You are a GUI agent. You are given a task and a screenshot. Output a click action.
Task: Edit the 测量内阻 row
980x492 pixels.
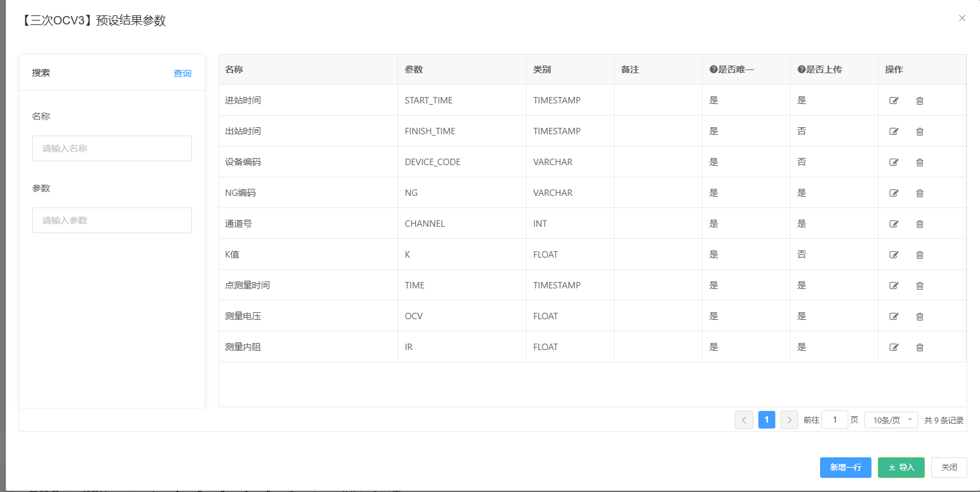(894, 347)
